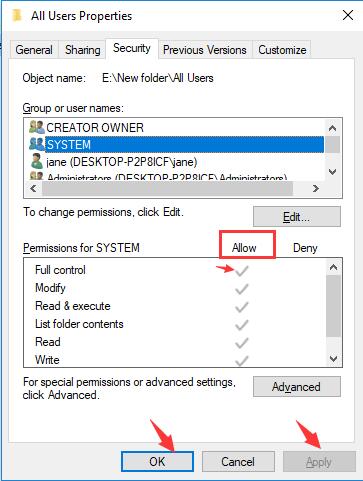Viewport: 363px width, 481px height.
Task: Click the folder icon in title bar
Action: (17, 15)
